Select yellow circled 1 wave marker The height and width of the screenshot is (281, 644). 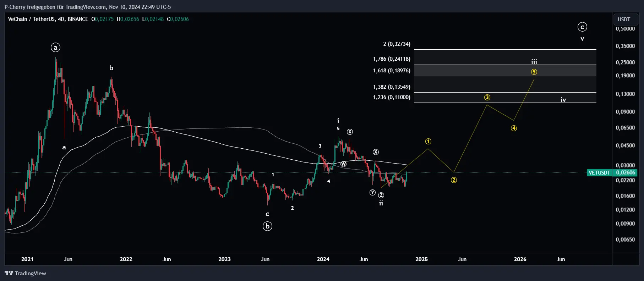pyautogui.click(x=429, y=142)
